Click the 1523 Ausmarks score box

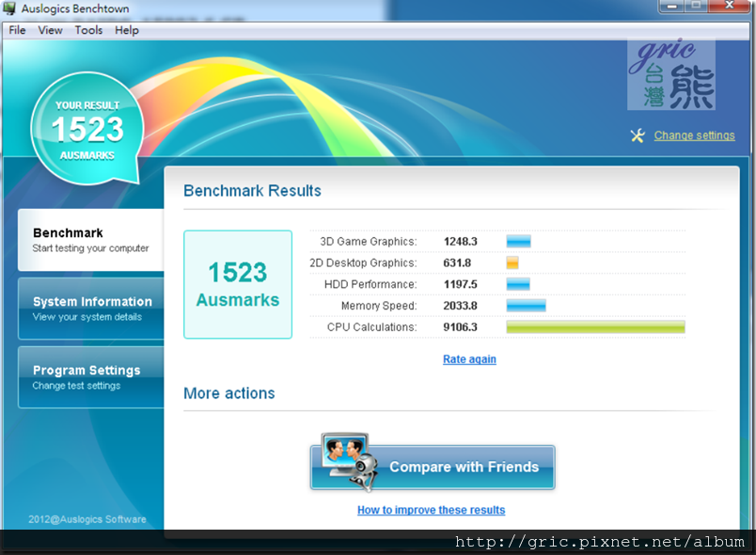pyautogui.click(x=238, y=284)
